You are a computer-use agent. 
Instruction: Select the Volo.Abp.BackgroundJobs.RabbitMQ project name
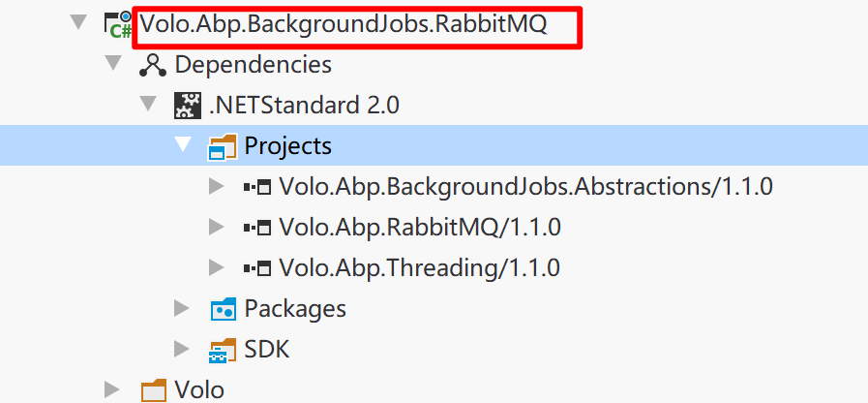344,24
